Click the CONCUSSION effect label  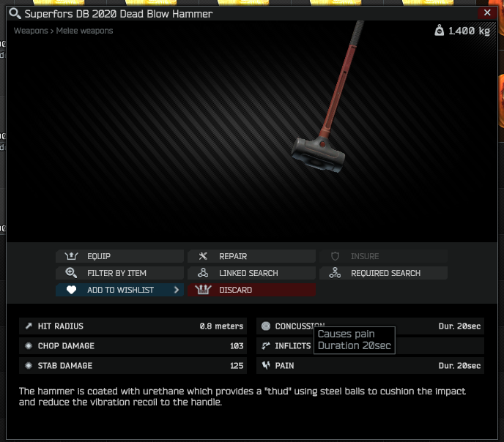300,326
